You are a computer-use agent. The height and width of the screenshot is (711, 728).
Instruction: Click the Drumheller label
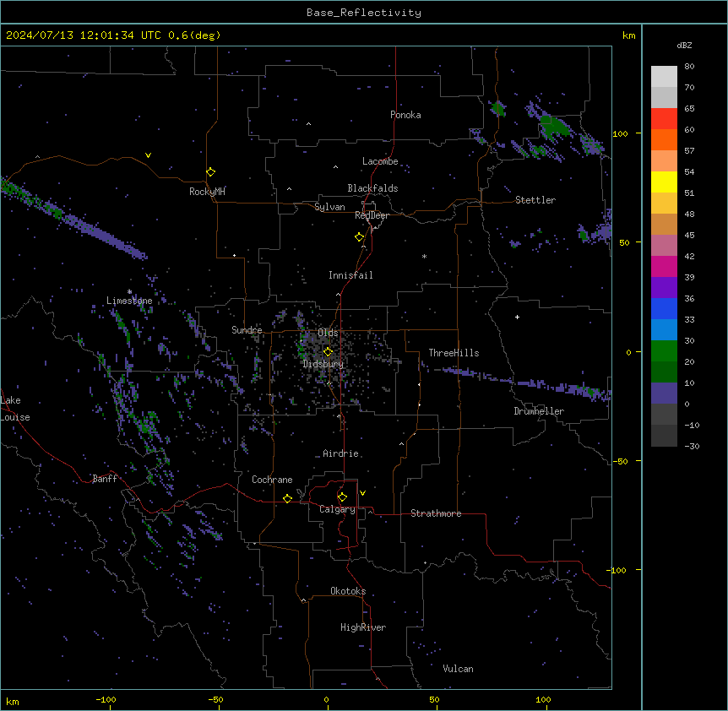539,411
